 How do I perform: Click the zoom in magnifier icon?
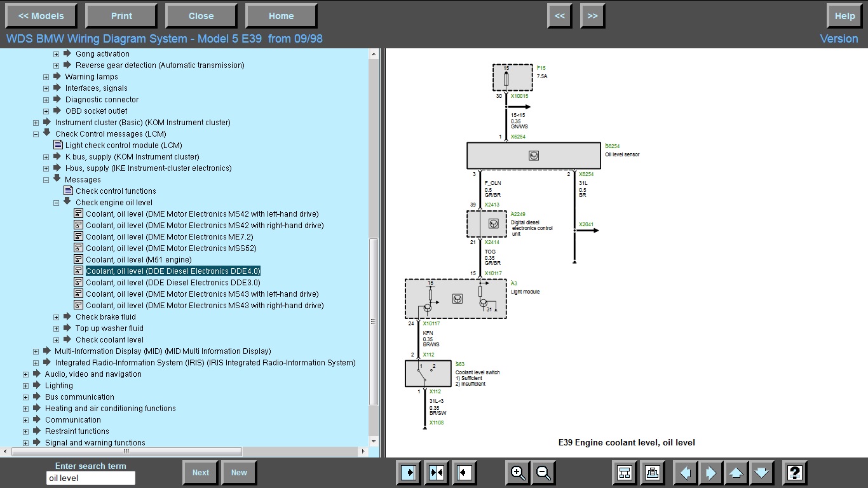518,473
